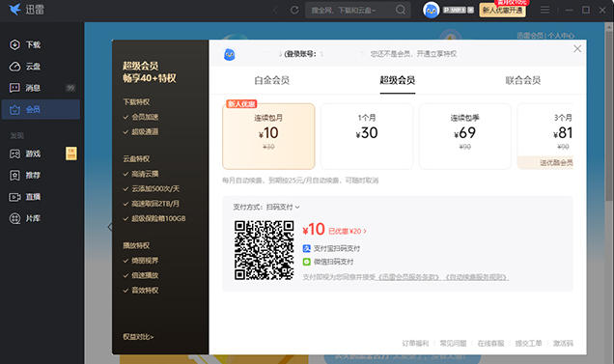Click the message count badge beside 消息
This screenshot has height=364, width=614.
click(70, 88)
